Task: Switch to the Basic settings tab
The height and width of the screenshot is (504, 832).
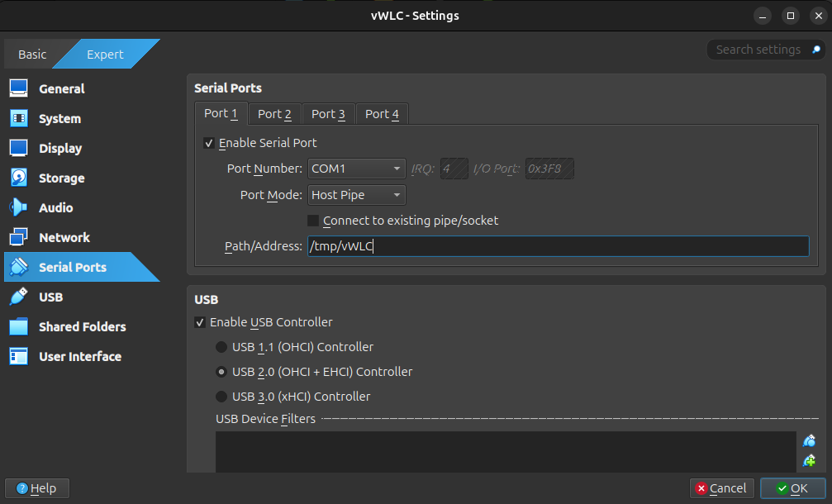Action: tap(32, 55)
